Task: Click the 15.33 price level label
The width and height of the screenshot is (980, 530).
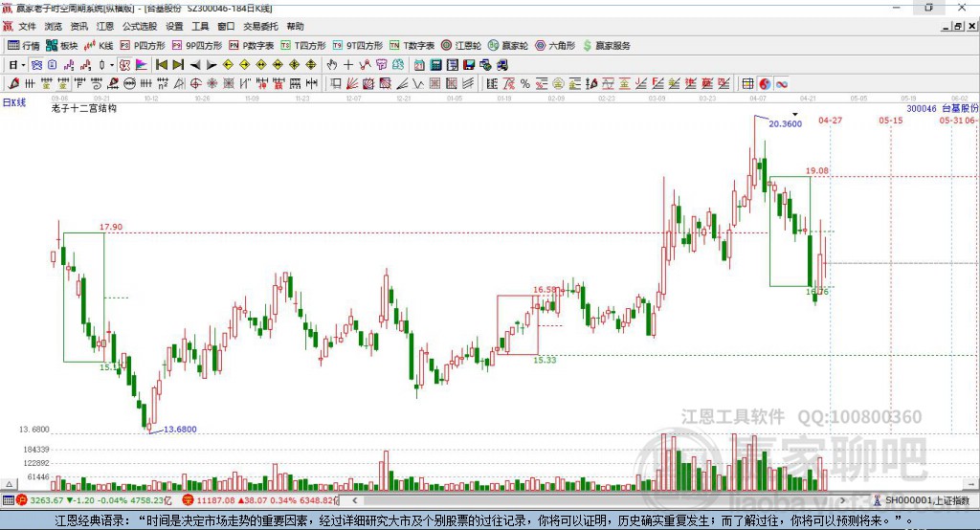Action: coord(545,360)
